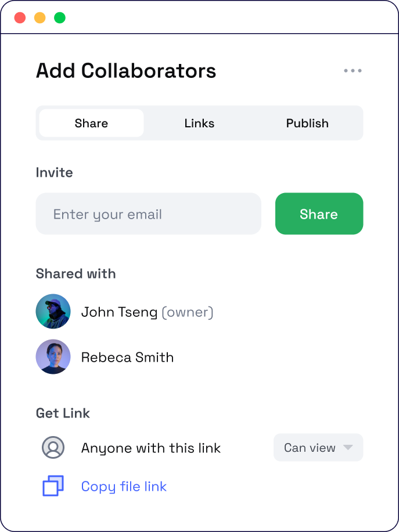Focus the Enter your email field

tap(148, 214)
